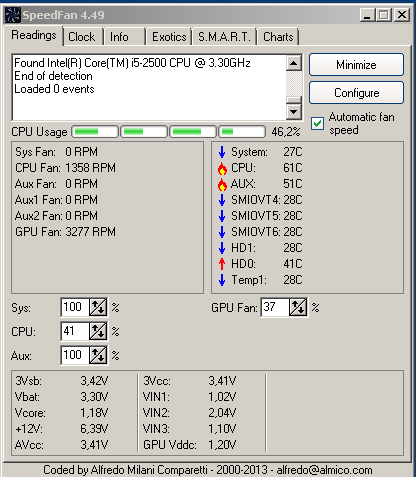The width and height of the screenshot is (417, 480).
Task: Click the blue down arrow beside System temperature
Action: click(222, 152)
